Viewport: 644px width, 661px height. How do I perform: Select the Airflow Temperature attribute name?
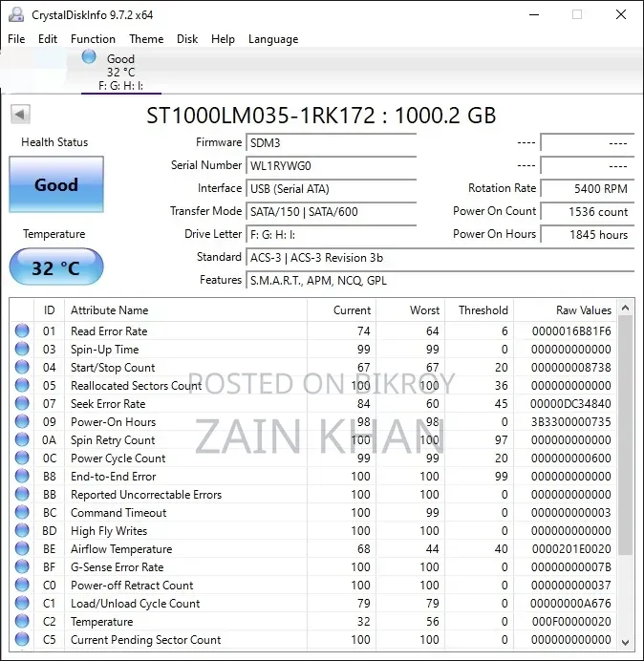[121, 549]
